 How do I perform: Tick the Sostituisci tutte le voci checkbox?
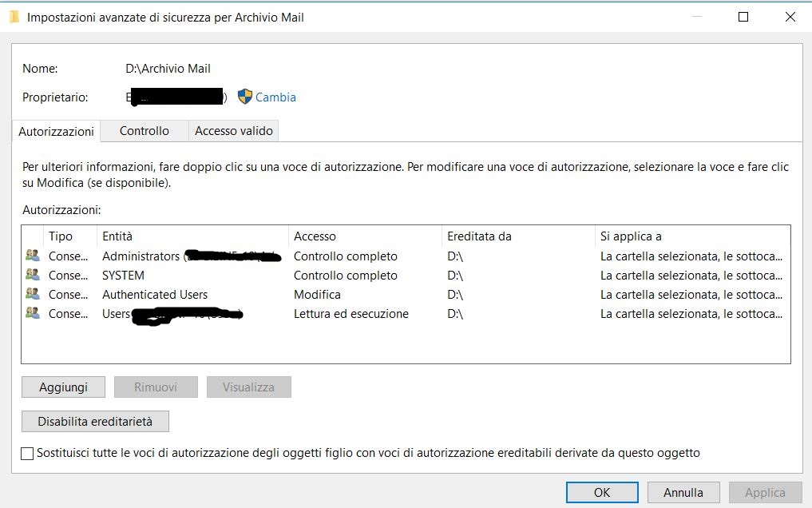click(x=27, y=454)
